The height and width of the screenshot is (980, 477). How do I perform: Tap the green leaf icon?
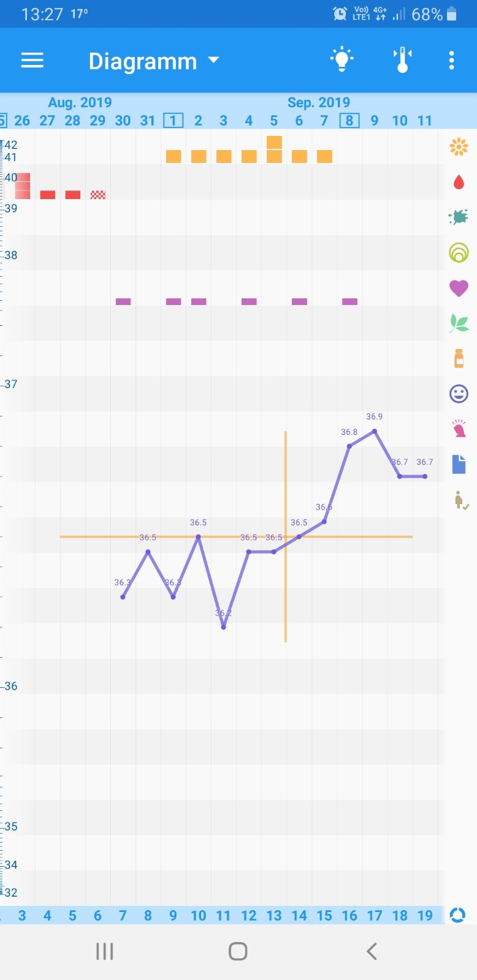(x=459, y=323)
